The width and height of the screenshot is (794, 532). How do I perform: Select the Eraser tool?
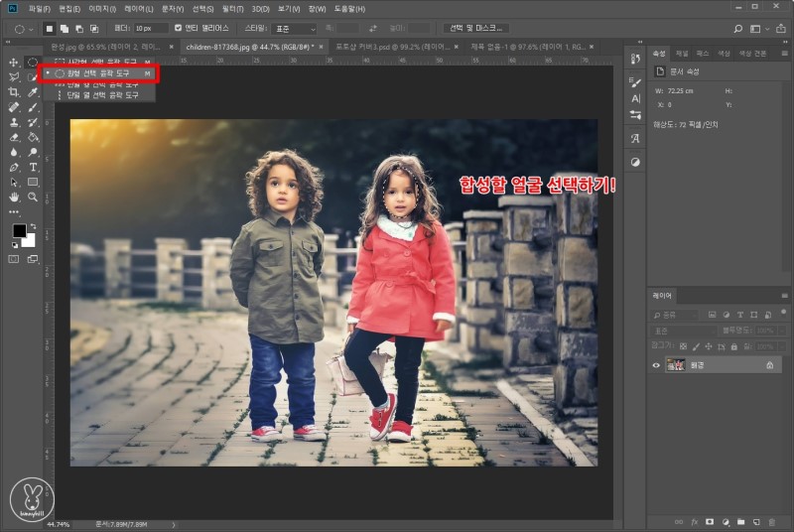pyautogui.click(x=14, y=138)
